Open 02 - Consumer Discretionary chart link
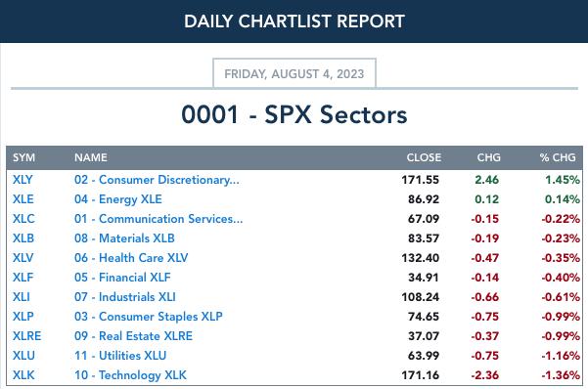The width and height of the screenshot is (588, 389). coord(157,180)
